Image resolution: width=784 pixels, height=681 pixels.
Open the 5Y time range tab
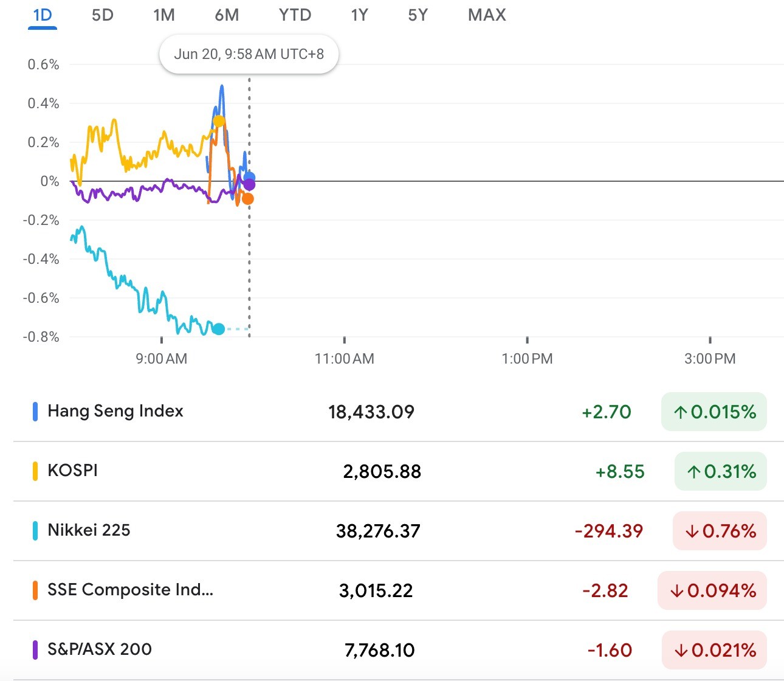point(418,15)
